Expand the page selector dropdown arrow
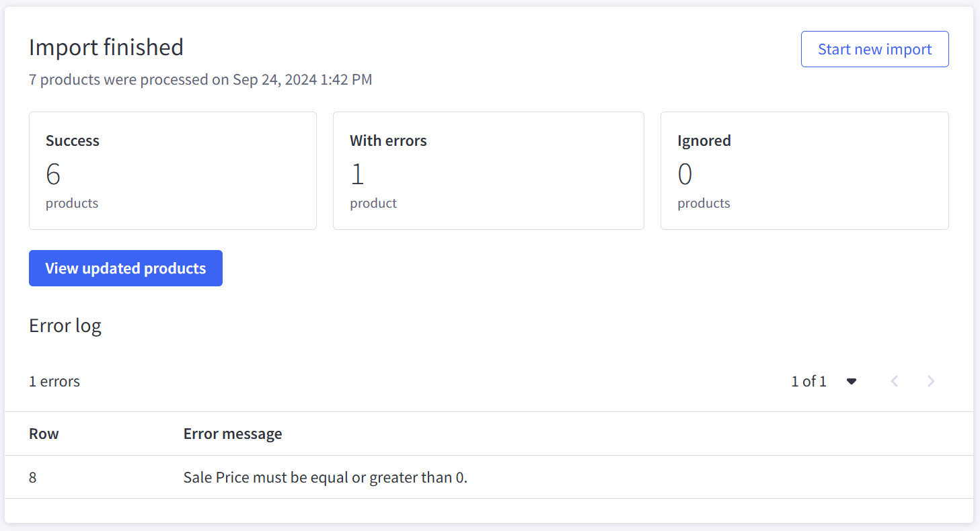 coord(852,381)
